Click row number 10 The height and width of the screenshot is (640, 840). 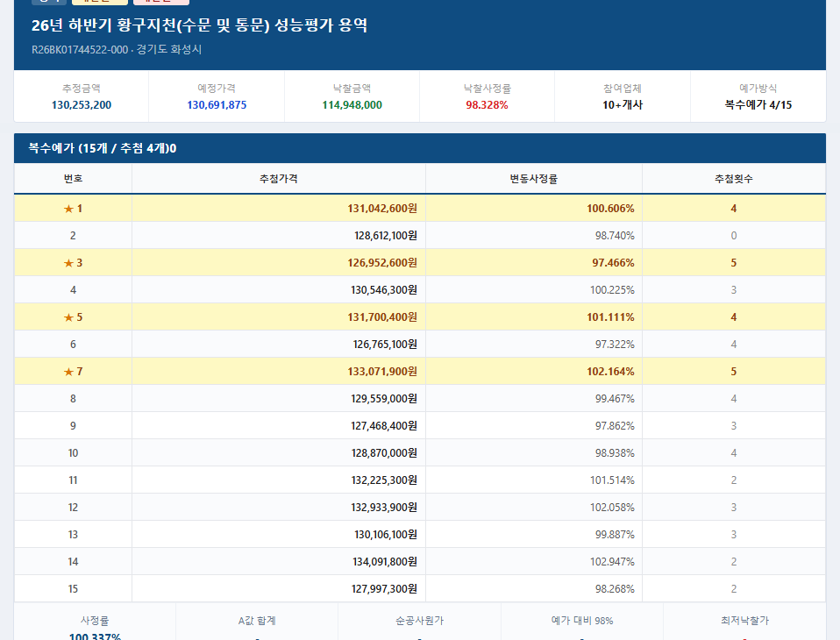coord(73,453)
